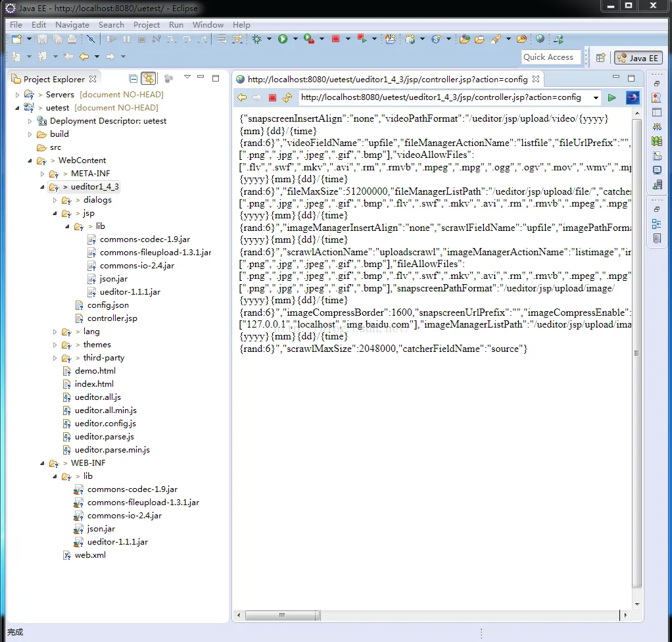This screenshot has width=672, height=642.
Task: Open the Navigate menu
Action: (x=72, y=24)
